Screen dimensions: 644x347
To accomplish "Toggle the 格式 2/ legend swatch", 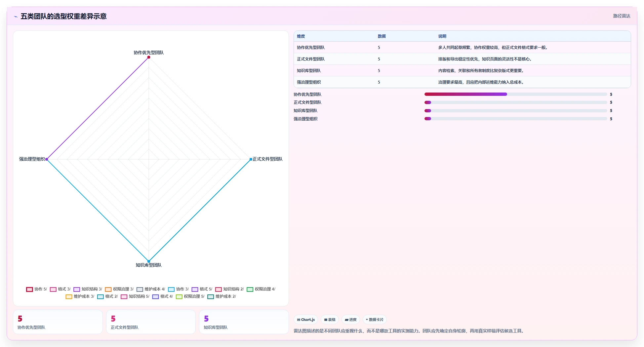I will tap(101, 296).
